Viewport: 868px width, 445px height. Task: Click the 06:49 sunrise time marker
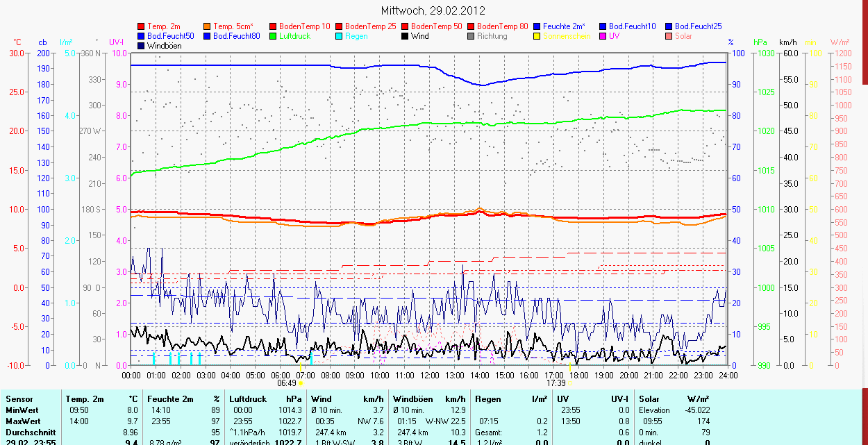point(287,383)
